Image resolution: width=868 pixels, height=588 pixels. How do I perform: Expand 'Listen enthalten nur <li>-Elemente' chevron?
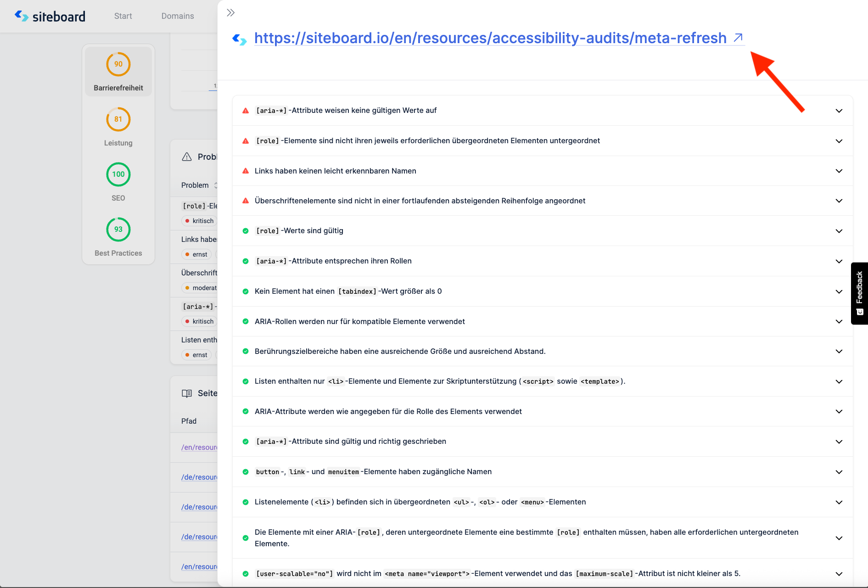click(x=839, y=381)
